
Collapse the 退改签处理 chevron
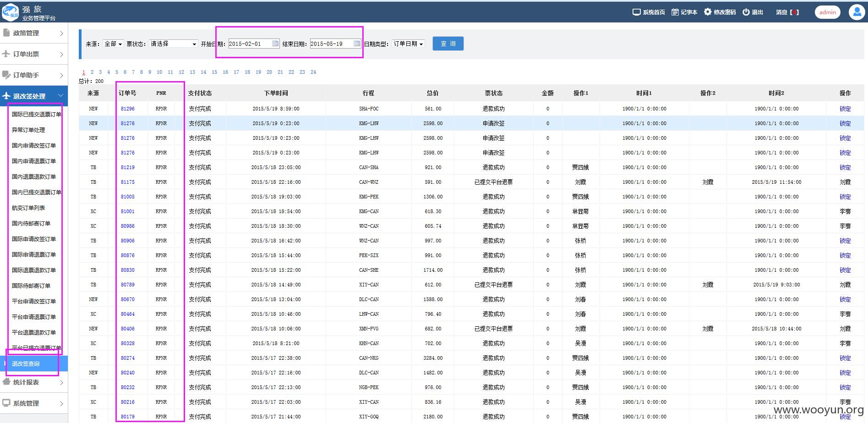[x=61, y=96]
